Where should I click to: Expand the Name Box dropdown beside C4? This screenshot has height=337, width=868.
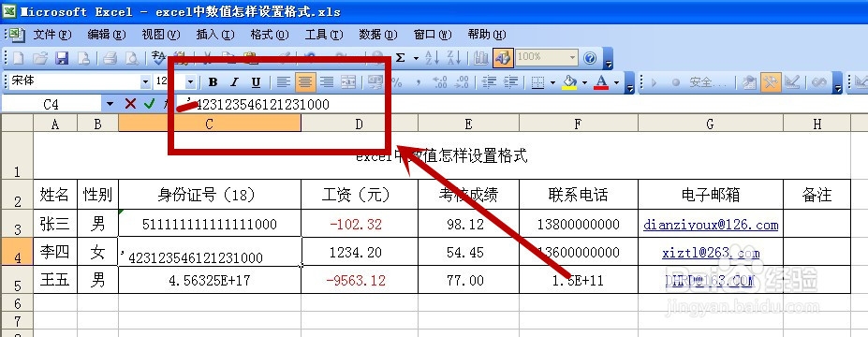pos(110,104)
